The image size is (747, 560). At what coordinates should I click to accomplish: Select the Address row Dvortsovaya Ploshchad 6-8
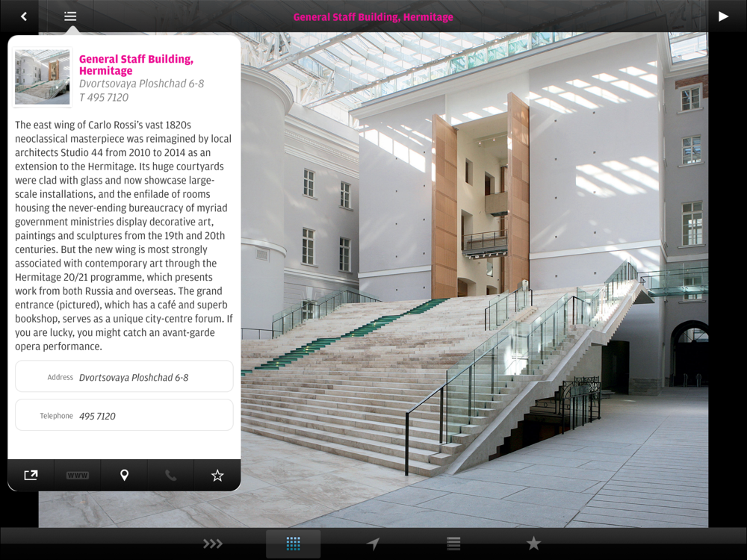[124, 376]
